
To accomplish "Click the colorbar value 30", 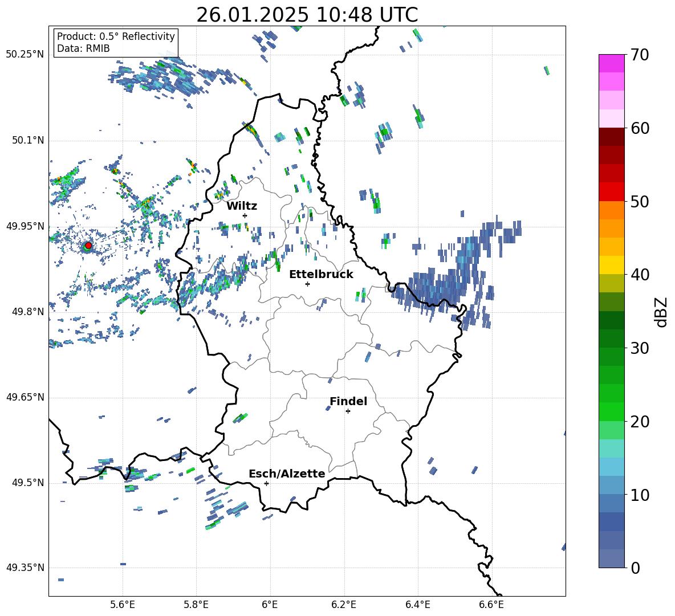I will pyautogui.click(x=640, y=348).
